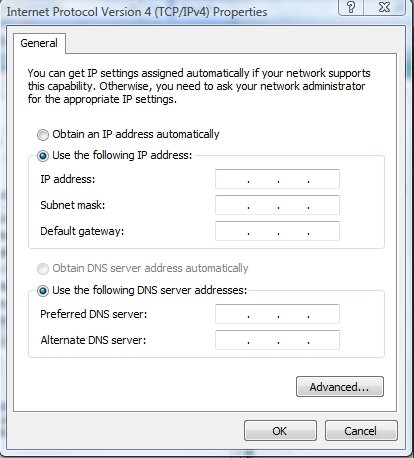Click the Cancel button
This screenshot has height=458, width=414.
361,431
